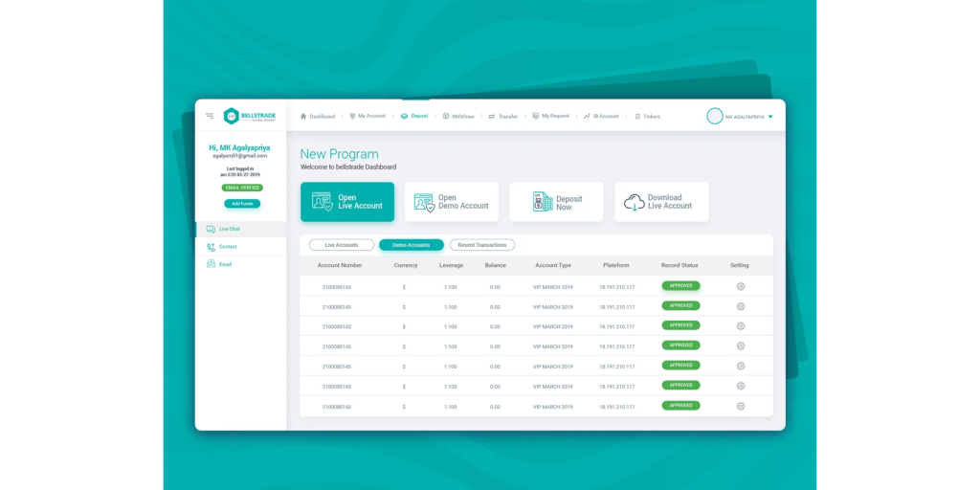Switch to the Resent Transactions tab

[x=482, y=245]
